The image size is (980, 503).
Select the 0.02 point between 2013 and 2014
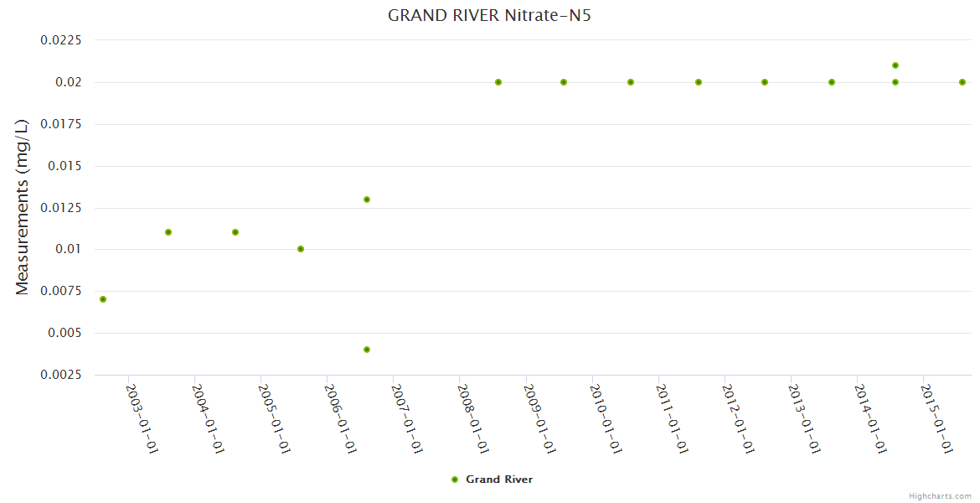(832, 82)
